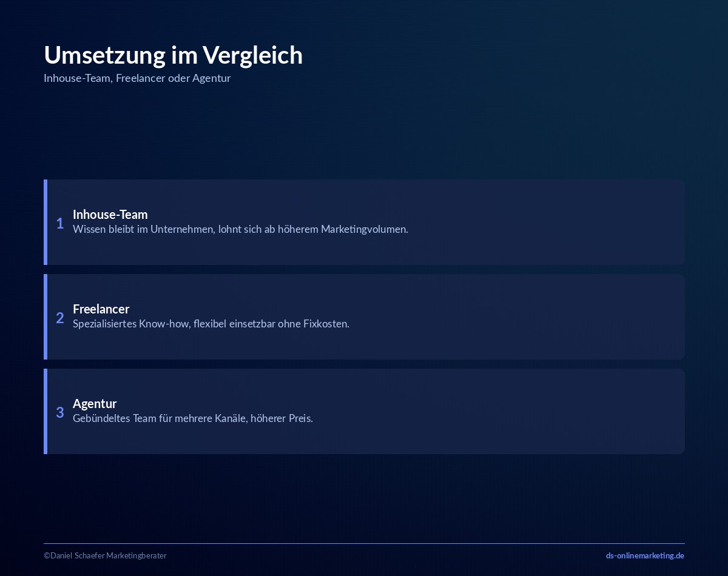728x576 pixels.
Task: Click the 'Freelancer' card heading
Action: click(101, 309)
